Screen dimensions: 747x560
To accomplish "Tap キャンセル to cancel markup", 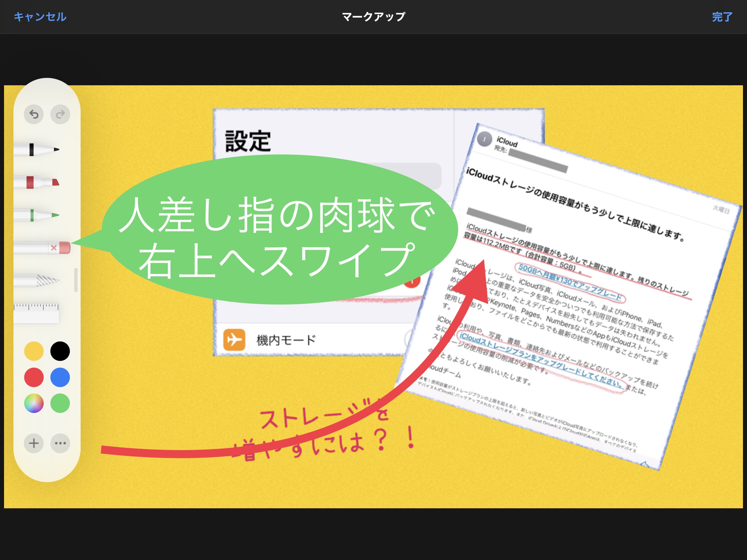I will coord(40,16).
